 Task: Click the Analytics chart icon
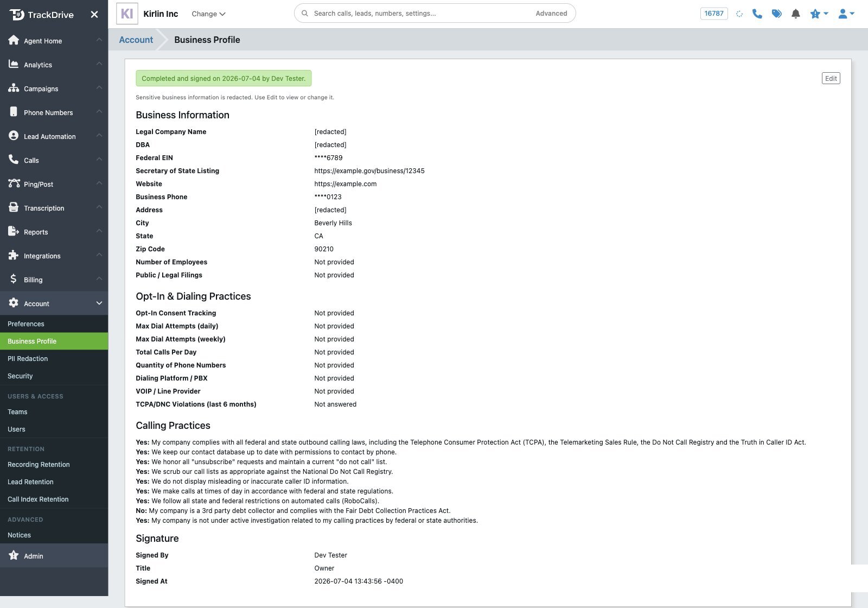tap(14, 64)
